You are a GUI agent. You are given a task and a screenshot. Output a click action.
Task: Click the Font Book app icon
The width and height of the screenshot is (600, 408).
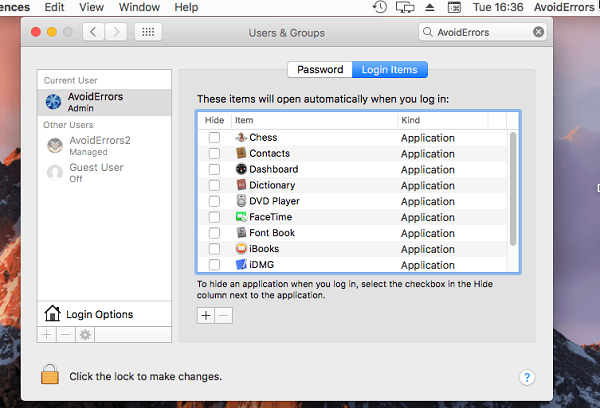point(241,233)
